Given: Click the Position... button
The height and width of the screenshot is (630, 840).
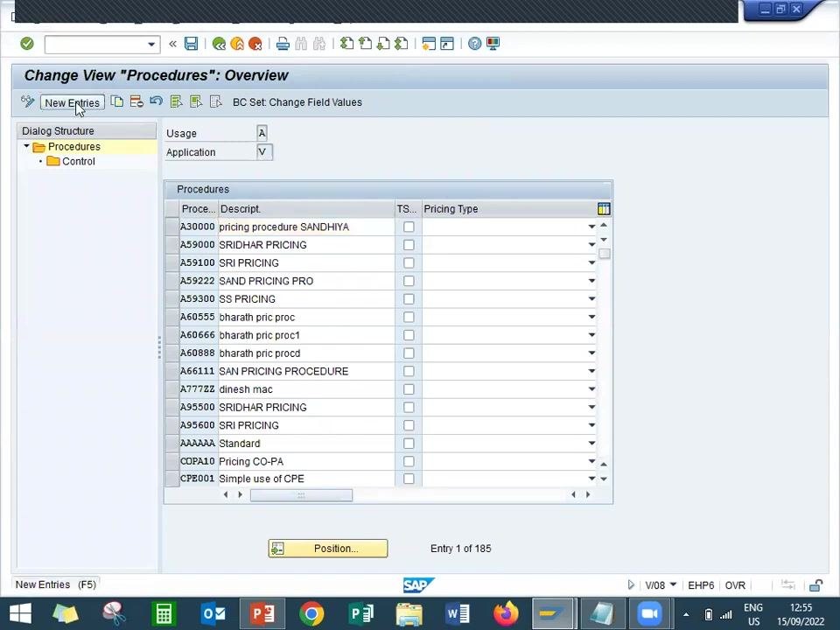Looking at the screenshot, I should coord(328,549).
